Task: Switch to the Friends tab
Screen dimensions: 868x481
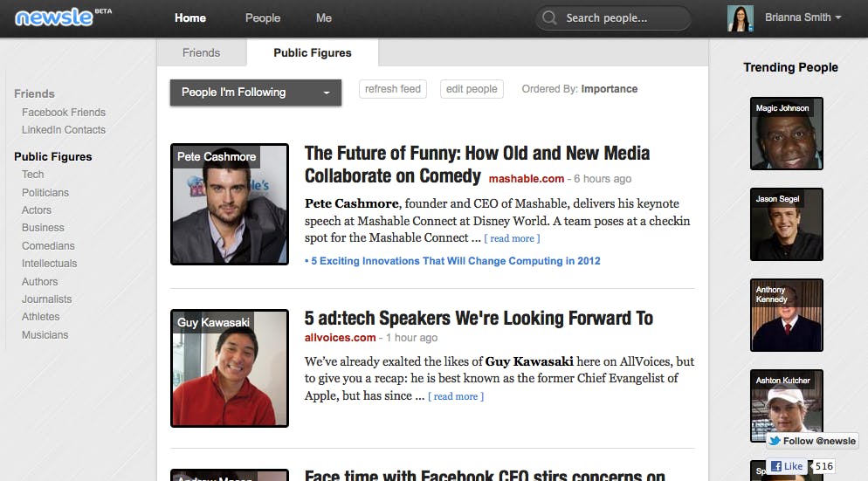Action: (202, 52)
